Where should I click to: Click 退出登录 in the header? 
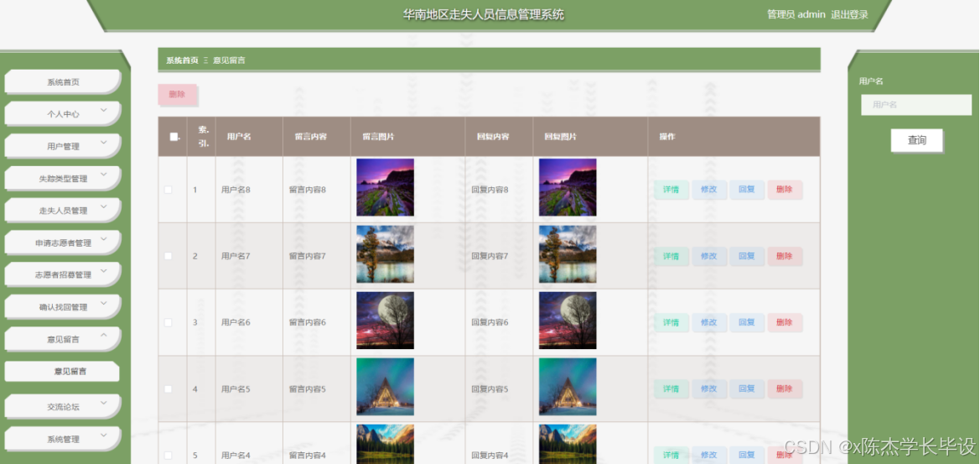click(849, 15)
